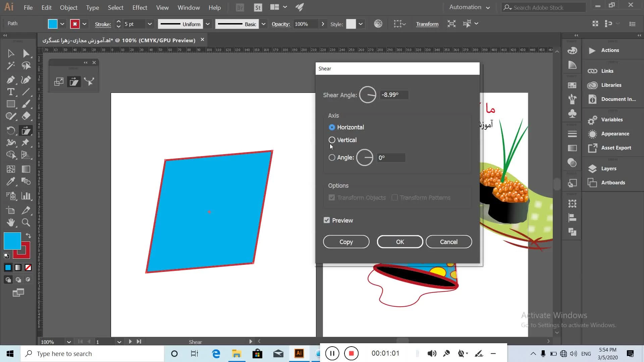Click the Rotate tool
The height and width of the screenshot is (362, 644).
tap(11, 130)
